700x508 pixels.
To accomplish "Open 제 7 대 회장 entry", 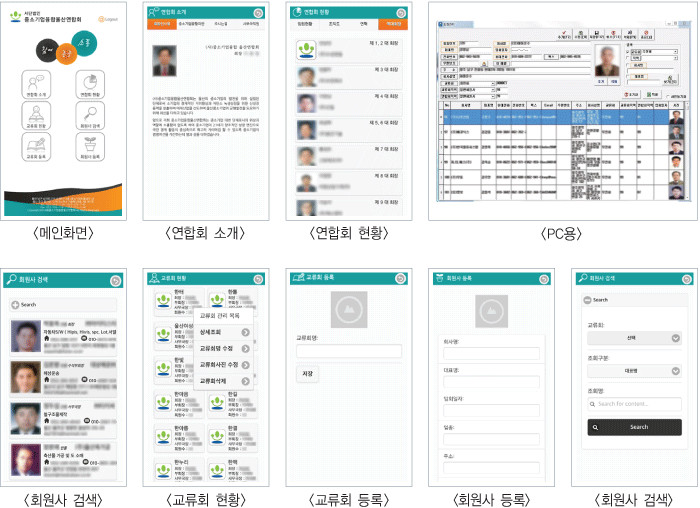I will pos(349,156).
